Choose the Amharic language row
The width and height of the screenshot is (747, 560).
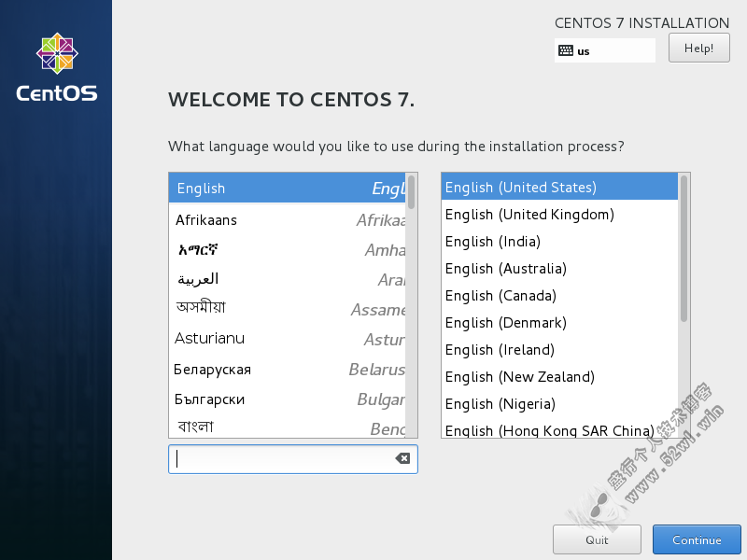pyautogui.click(x=288, y=250)
